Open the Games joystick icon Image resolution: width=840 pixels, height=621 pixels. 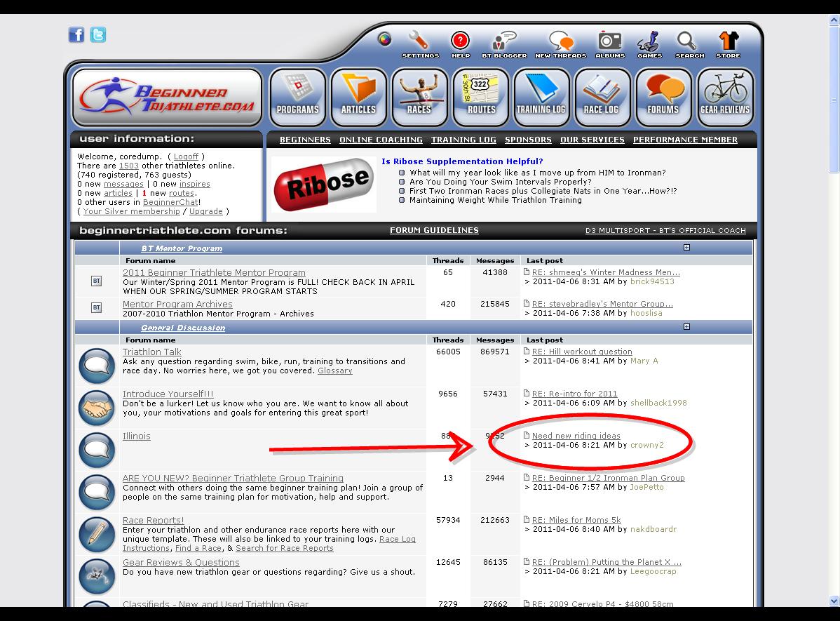click(x=649, y=41)
